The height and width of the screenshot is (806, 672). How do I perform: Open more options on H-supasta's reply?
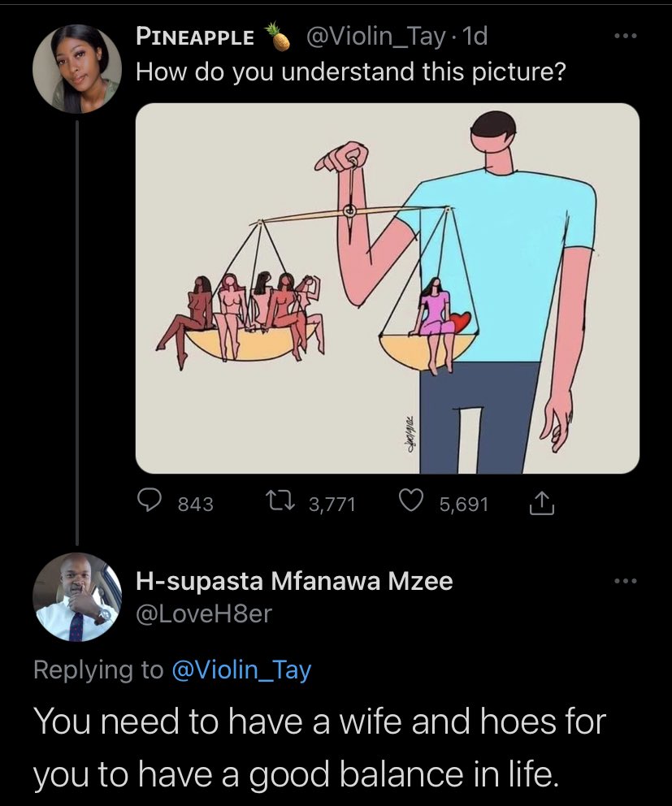(622, 582)
